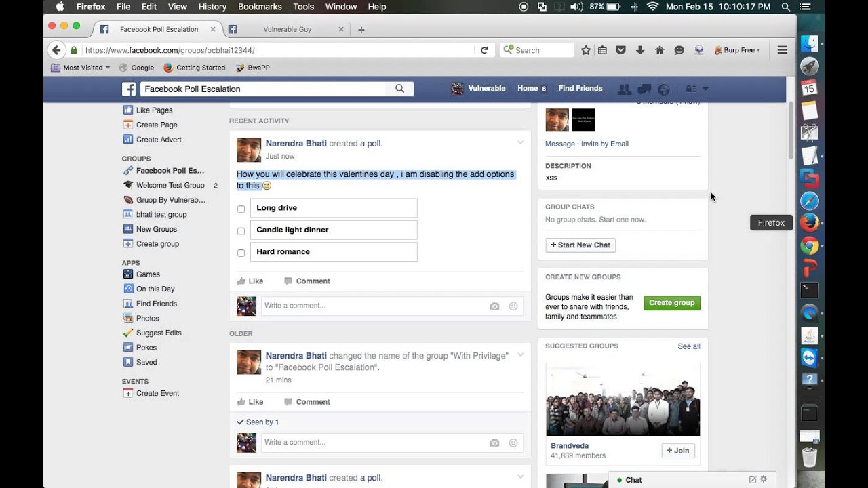Click the search magnifier in Facebook search box

[399, 89]
